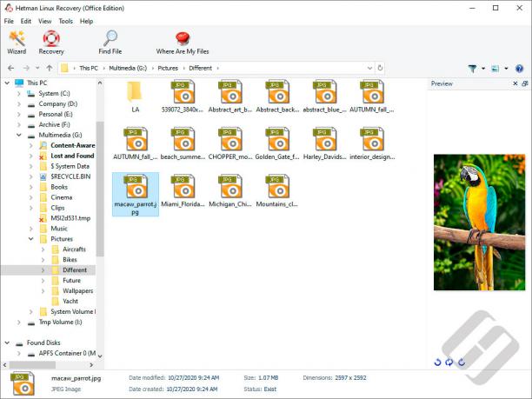
Task: Open recent locations dropdown arrow
Action: pos(37,68)
